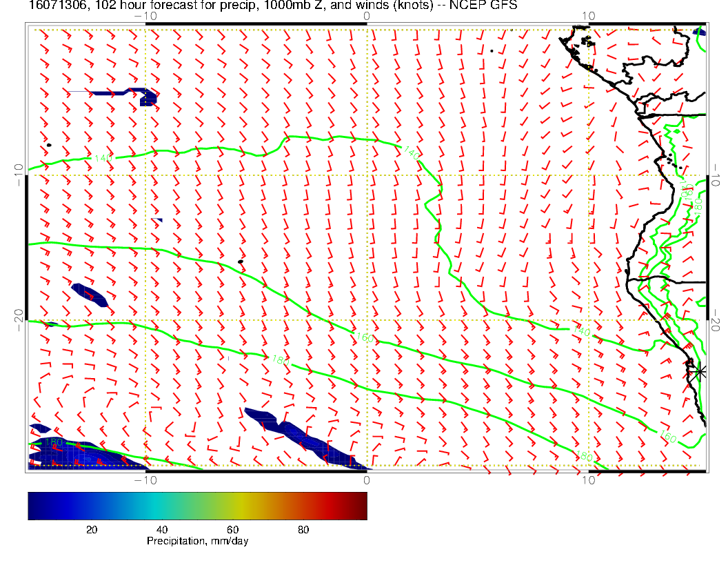The height and width of the screenshot is (563, 728).
Task: Click the dark blue end of the colorbar
Action: (34, 505)
